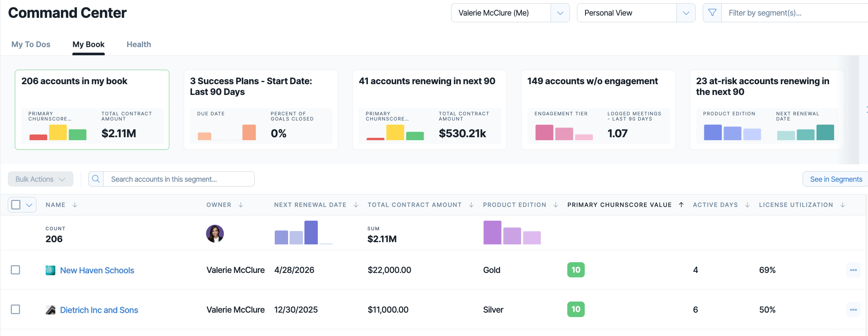Open the three-dot menu for Dietrich Inc and Sons
868x336 pixels.
point(853,310)
